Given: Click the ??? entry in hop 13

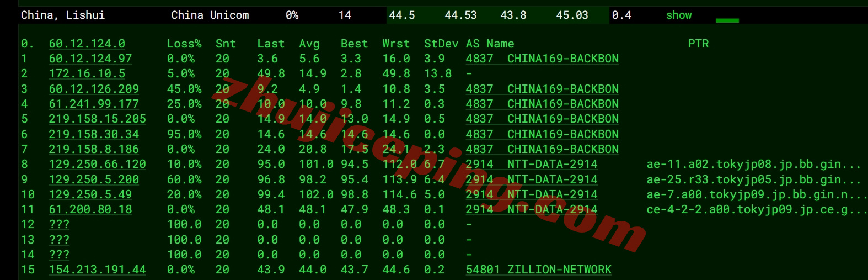Looking at the screenshot, I should 59,240.
